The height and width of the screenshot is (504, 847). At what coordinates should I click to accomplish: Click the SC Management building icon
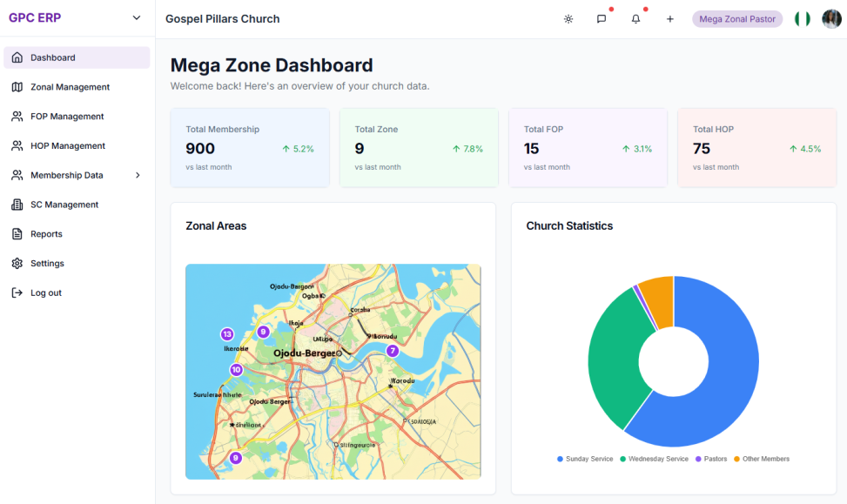(17, 205)
